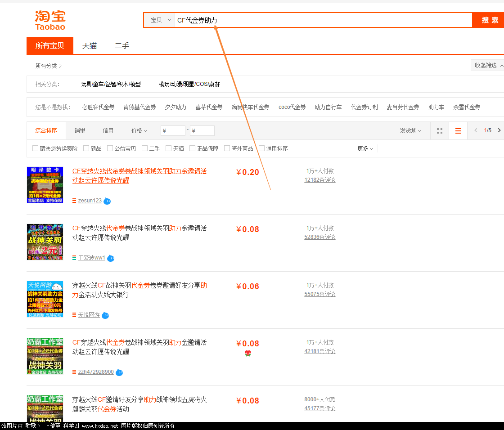Go to next results page arrow
This screenshot has width=504, height=430.
(499, 130)
